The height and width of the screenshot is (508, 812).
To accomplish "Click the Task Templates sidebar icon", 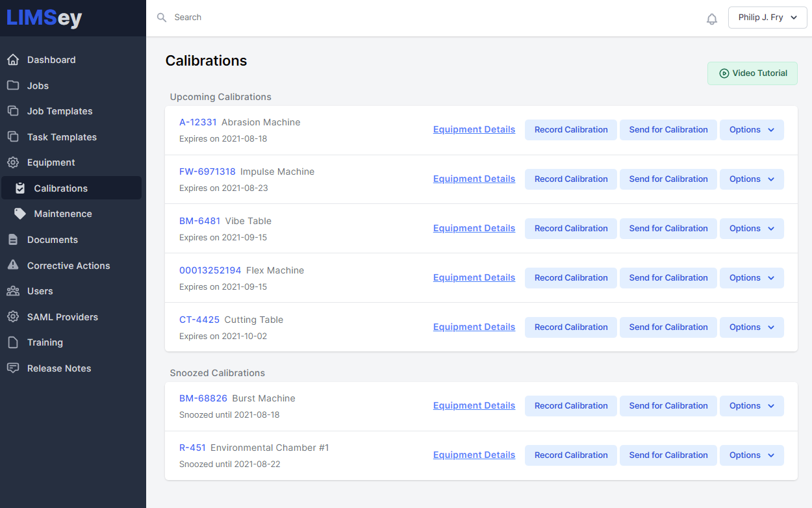I will click(13, 136).
